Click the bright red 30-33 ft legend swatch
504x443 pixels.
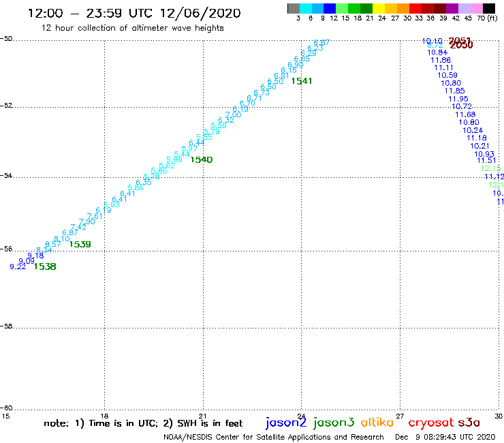coord(415,8)
